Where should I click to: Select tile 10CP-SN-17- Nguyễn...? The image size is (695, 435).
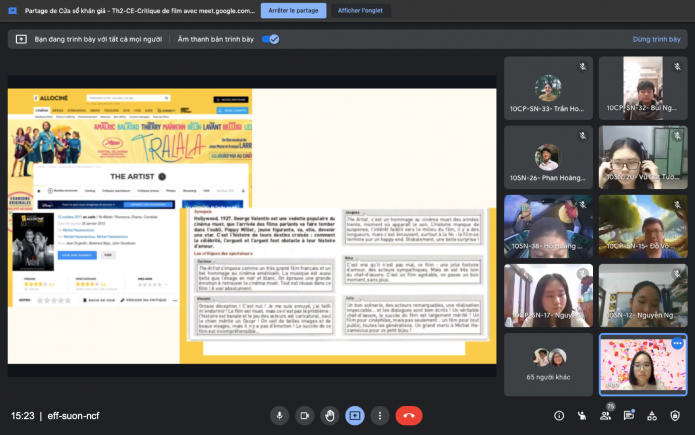548,295
